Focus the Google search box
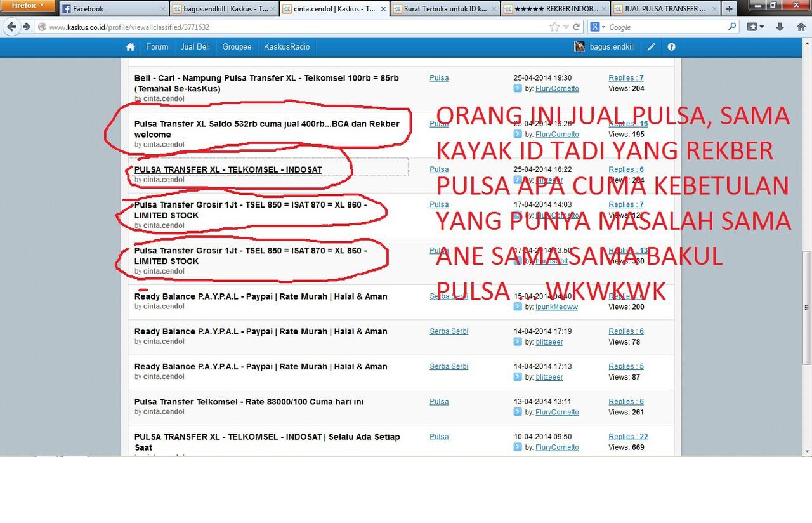Viewport: 812px width, 523px height. pos(666,27)
